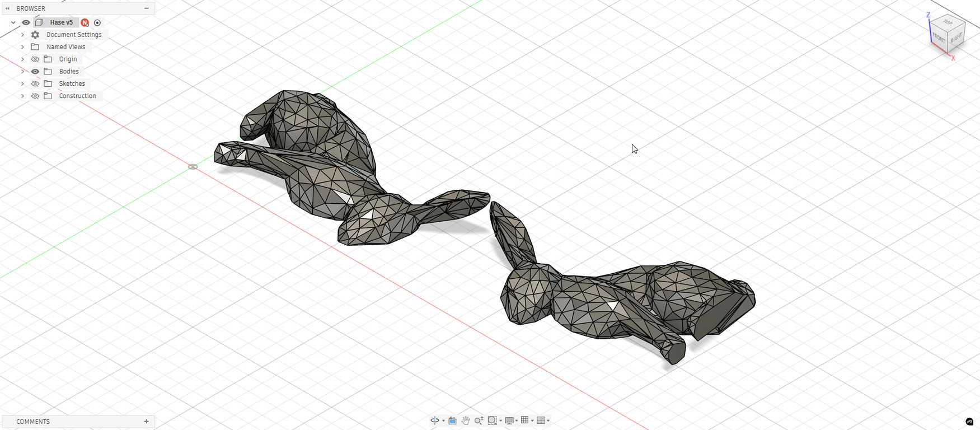The height and width of the screenshot is (430, 980).
Task: Expand Comments panel with plus button
Action: pos(147,422)
